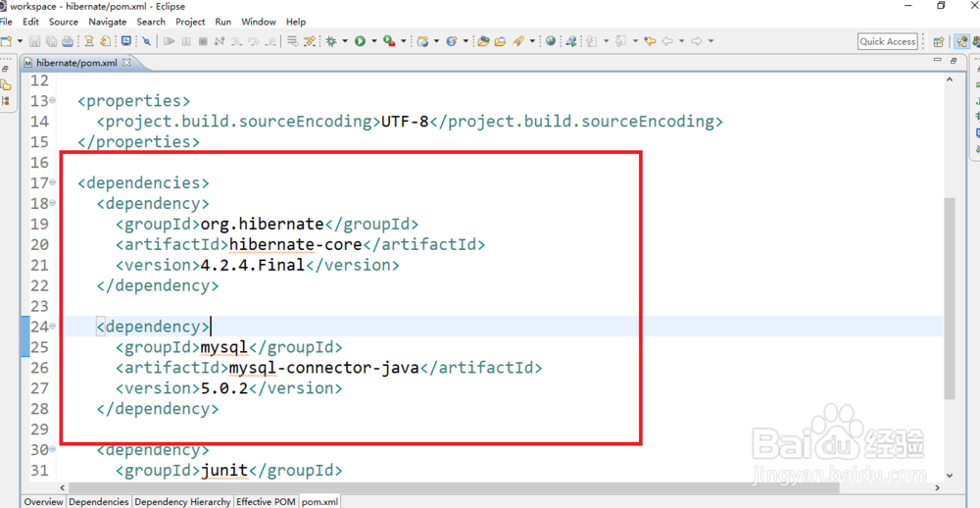Open the Help menu

tap(296, 22)
